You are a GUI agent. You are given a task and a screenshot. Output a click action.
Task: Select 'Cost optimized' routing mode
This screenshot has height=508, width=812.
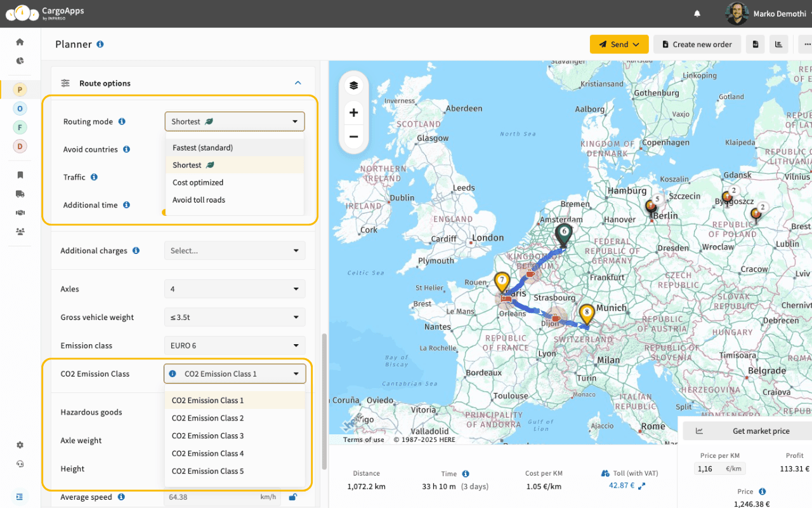198,182
